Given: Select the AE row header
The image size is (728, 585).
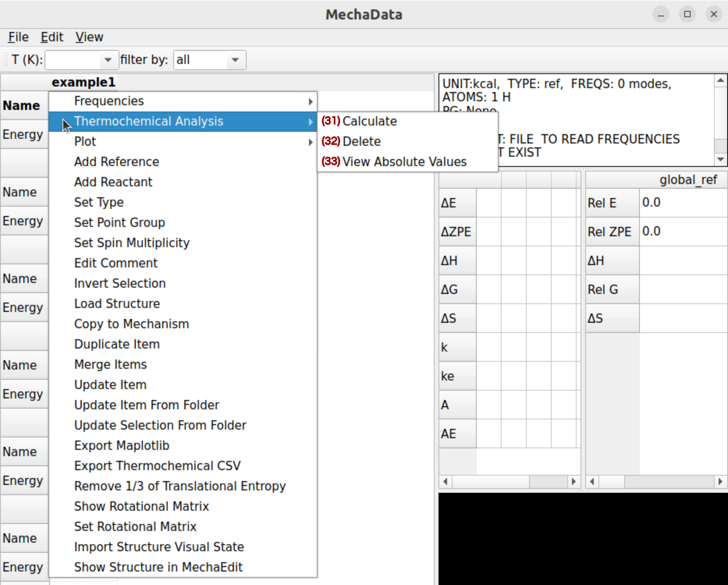Looking at the screenshot, I should (x=458, y=434).
